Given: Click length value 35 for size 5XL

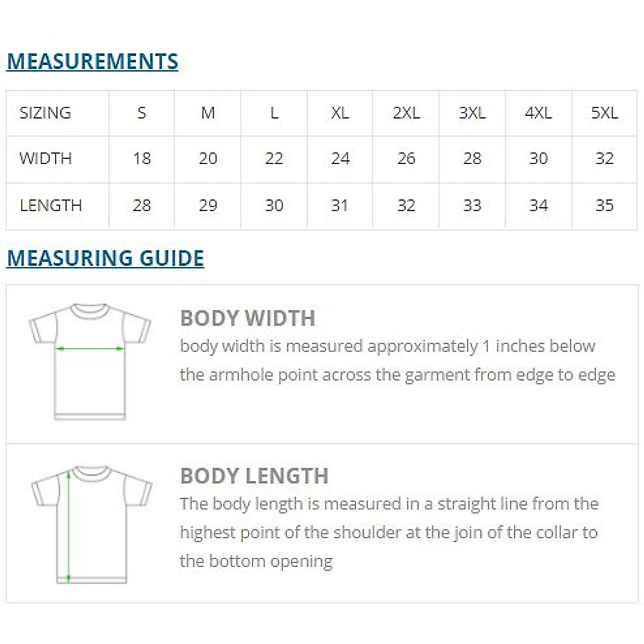Looking at the screenshot, I should click(x=604, y=205).
